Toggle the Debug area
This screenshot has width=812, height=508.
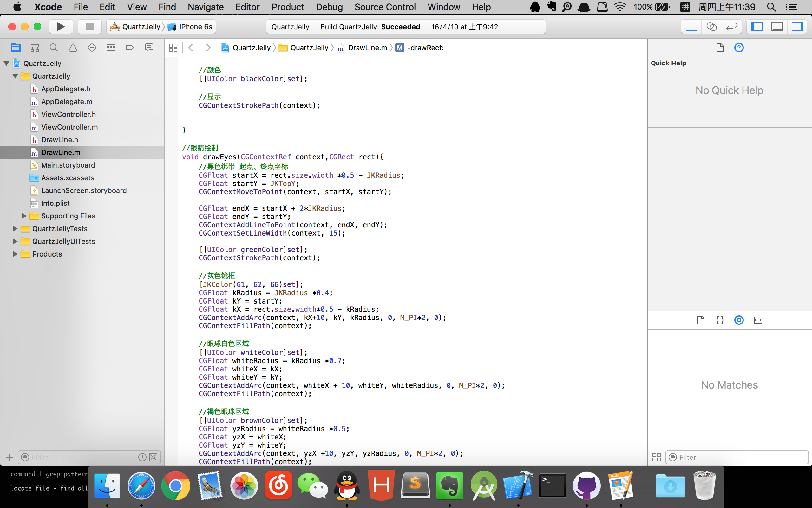point(777,27)
